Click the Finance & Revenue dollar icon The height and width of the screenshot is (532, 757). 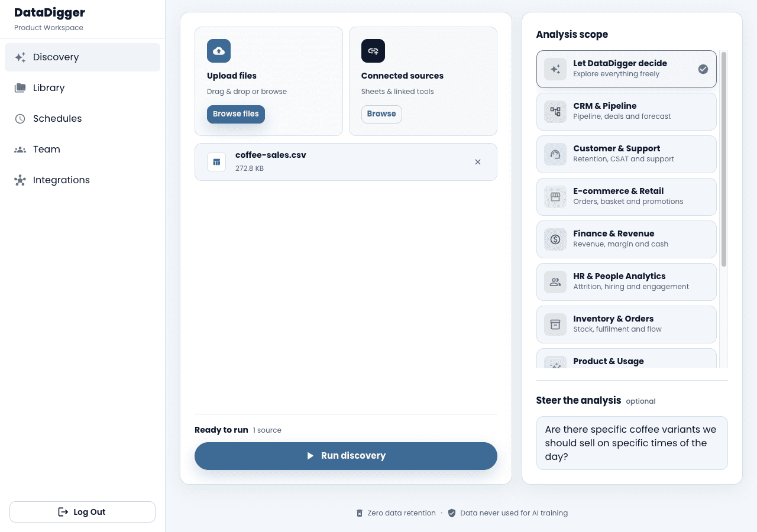(x=555, y=239)
